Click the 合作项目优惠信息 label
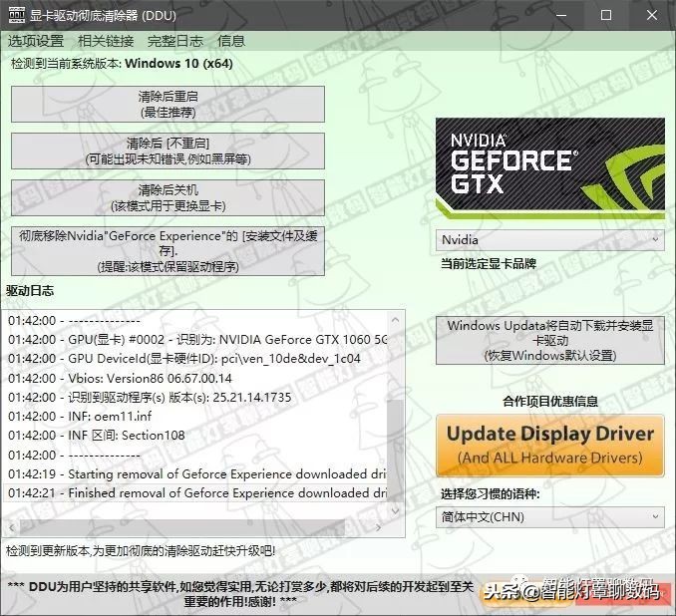Screen dimensions: 676x616 [550, 402]
